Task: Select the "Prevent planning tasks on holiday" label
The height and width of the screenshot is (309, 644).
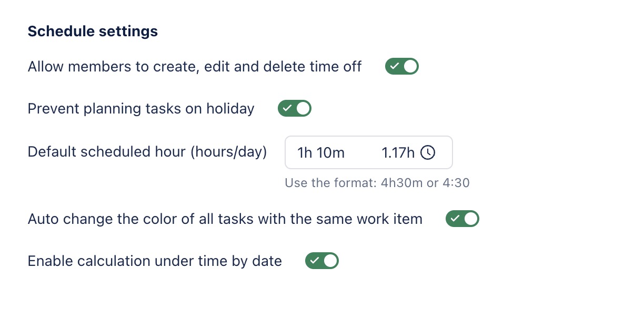Action: [141, 109]
